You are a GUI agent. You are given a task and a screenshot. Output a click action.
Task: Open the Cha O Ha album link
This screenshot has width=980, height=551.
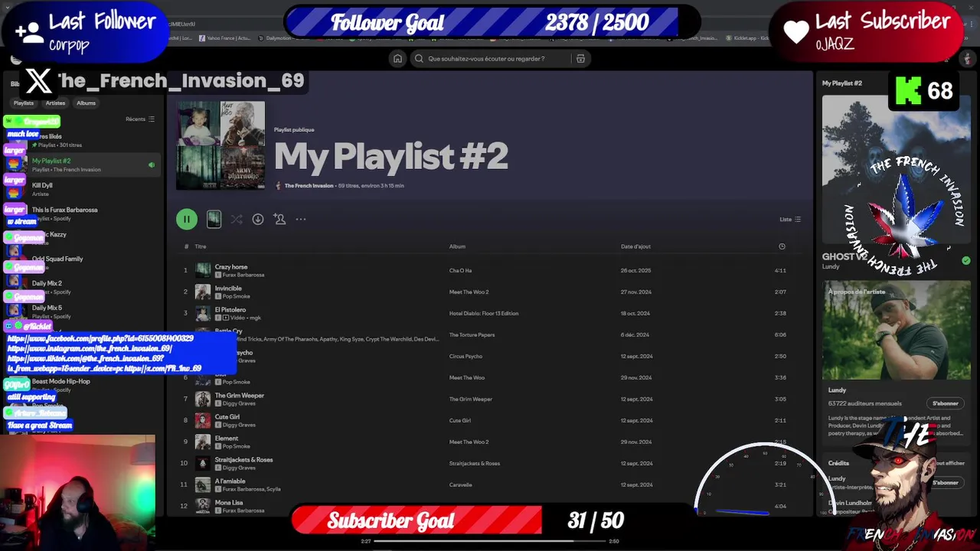coord(460,270)
